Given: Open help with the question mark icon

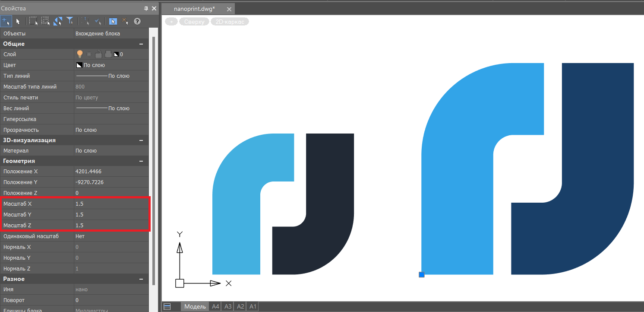Looking at the screenshot, I should (137, 21).
